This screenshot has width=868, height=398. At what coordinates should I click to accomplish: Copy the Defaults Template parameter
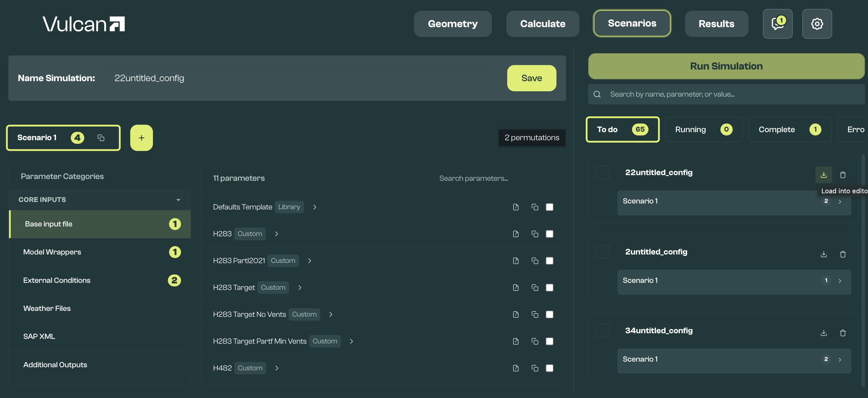tap(535, 207)
